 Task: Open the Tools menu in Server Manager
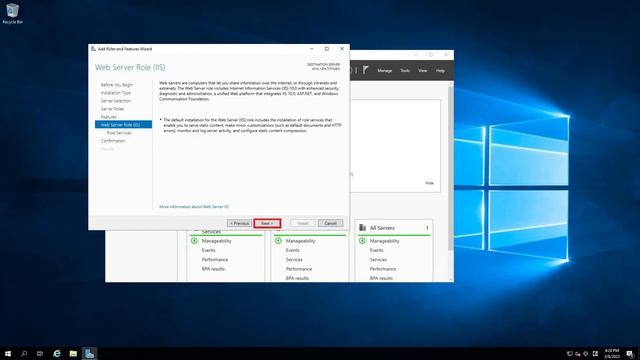pos(405,71)
